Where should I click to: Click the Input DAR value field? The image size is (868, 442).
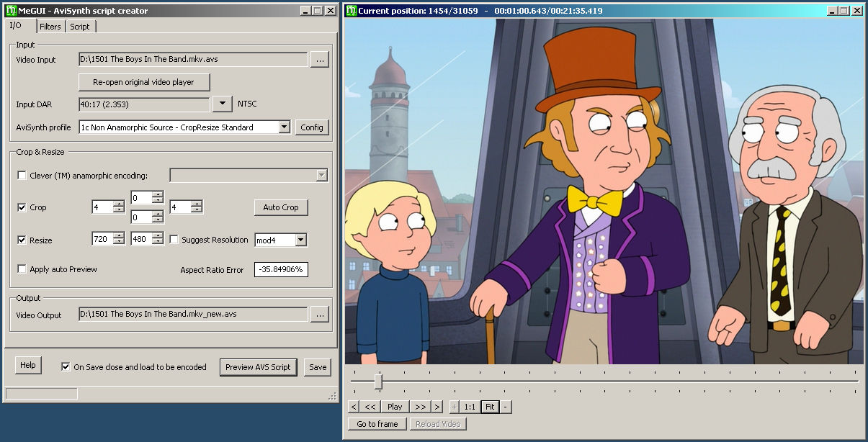coord(144,104)
